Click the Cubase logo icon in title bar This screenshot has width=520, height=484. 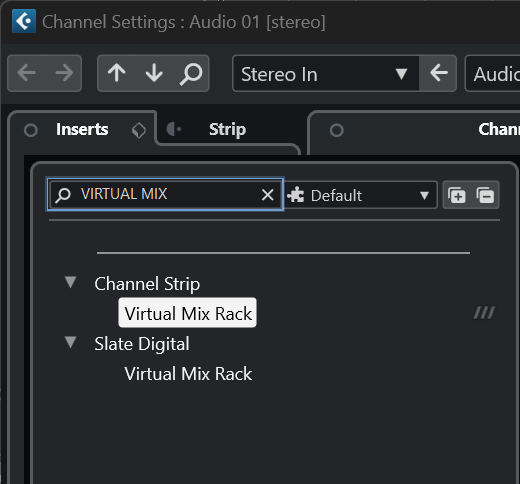coord(24,21)
